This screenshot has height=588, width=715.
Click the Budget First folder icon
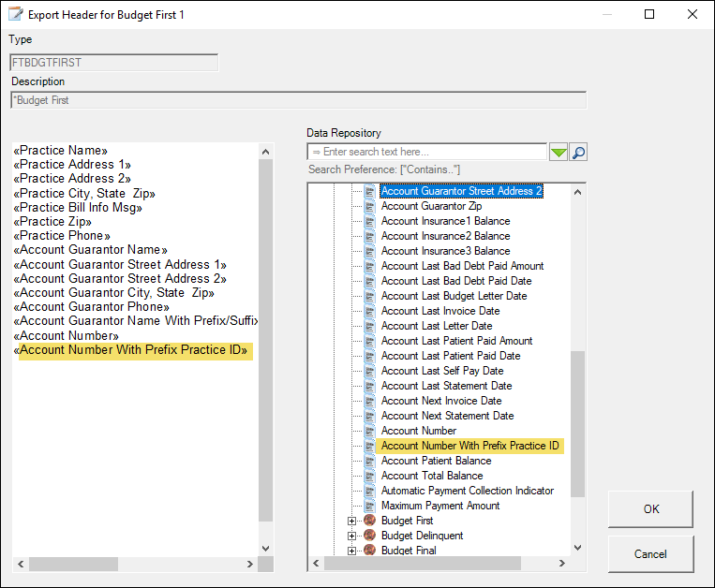tap(369, 521)
